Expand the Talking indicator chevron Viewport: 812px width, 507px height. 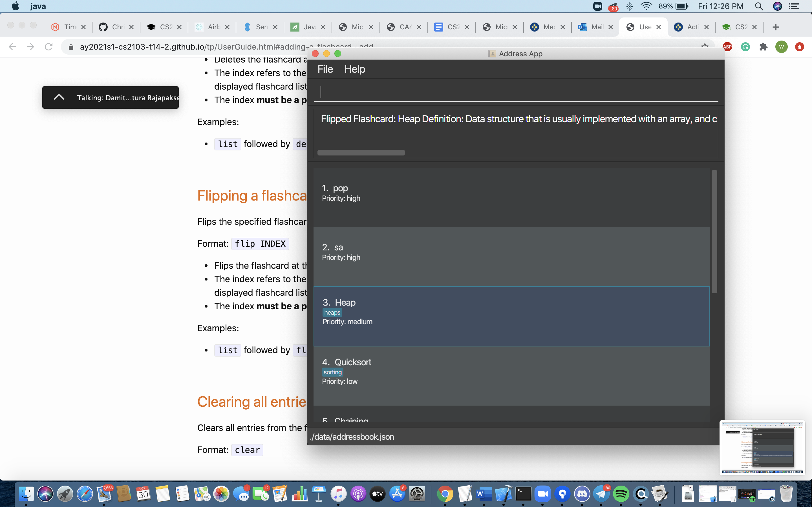click(x=59, y=97)
